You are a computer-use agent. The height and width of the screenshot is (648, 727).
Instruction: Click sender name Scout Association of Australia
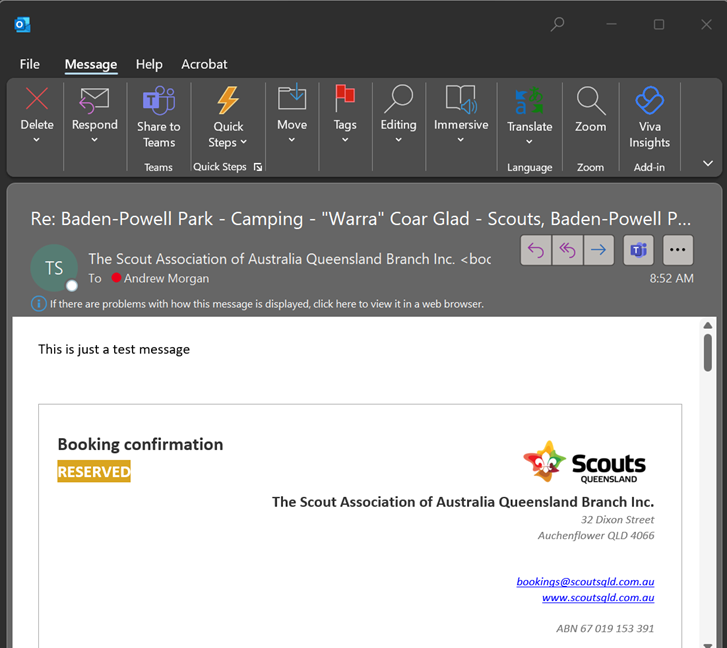point(289,259)
